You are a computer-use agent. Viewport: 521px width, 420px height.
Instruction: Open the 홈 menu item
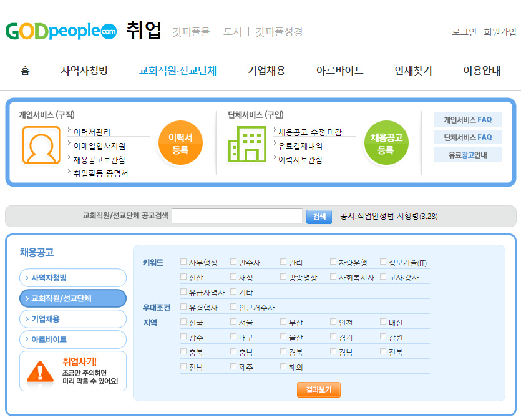(25, 71)
